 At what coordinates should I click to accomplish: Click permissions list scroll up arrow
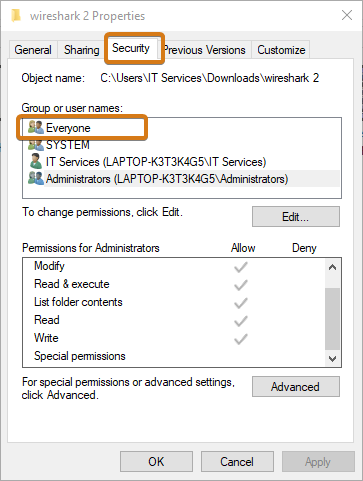coord(332,267)
